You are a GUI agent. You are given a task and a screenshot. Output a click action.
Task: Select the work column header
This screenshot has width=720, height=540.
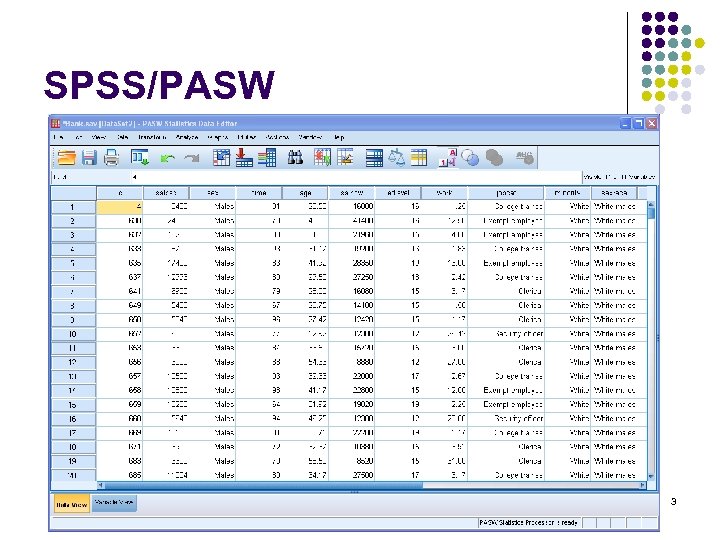pyautogui.click(x=444, y=193)
